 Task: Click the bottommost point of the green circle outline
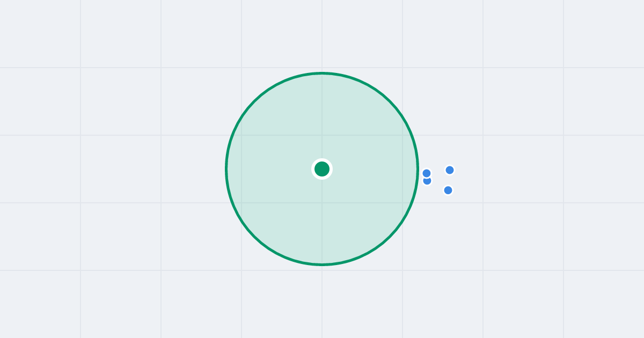[x=322, y=264]
